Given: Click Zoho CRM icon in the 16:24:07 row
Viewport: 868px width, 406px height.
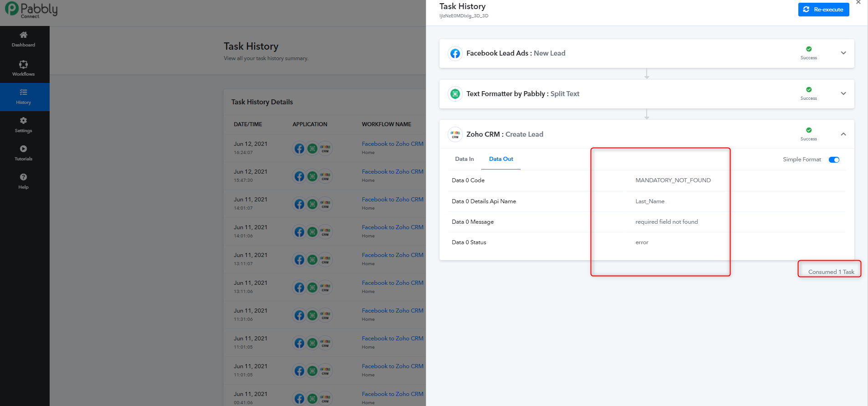Looking at the screenshot, I should tap(325, 149).
